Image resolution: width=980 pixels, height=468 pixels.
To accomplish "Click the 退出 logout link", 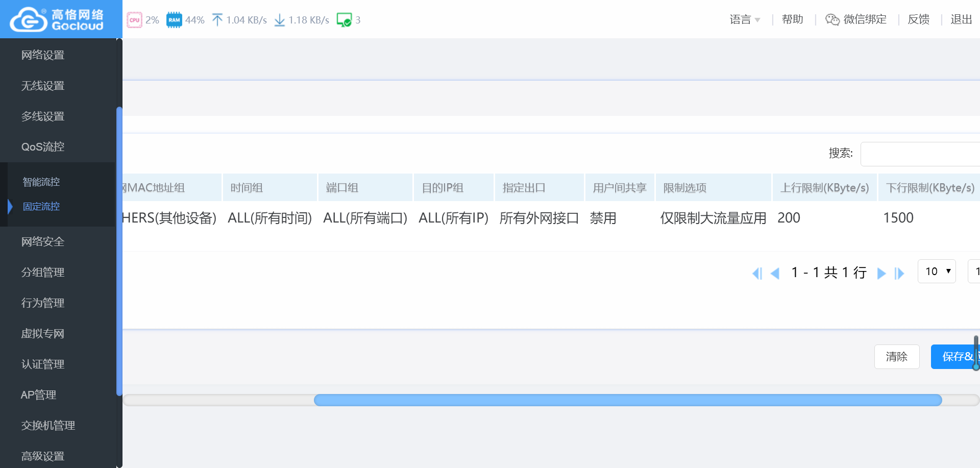I will (x=962, y=19).
